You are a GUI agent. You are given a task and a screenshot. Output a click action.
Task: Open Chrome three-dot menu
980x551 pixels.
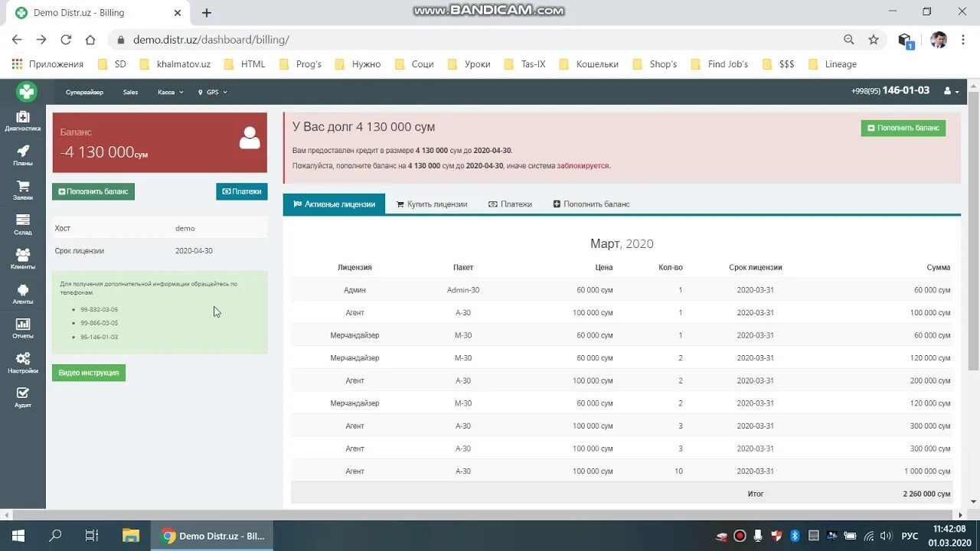tap(963, 40)
